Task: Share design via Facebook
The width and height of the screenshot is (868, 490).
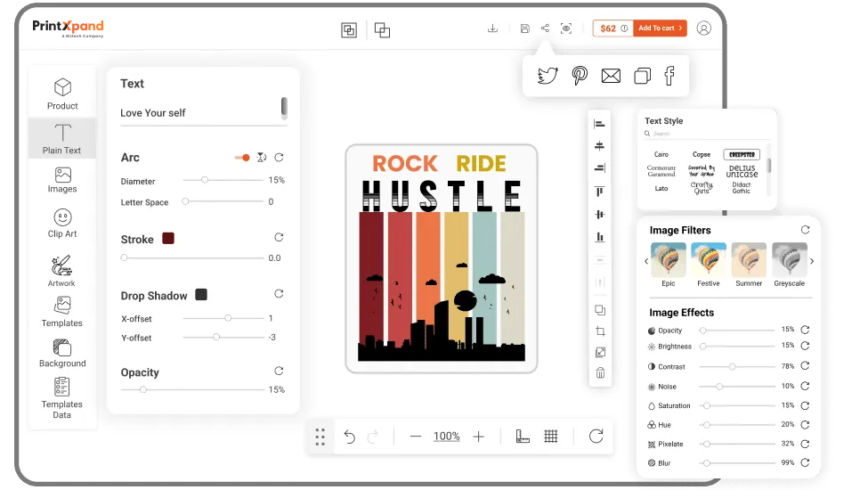Action: click(669, 76)
